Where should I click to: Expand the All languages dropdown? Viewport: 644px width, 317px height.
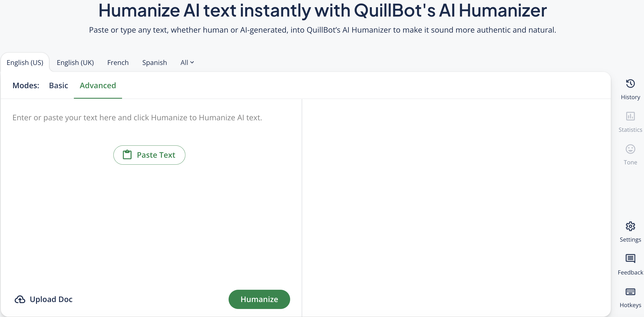point(187,62)
